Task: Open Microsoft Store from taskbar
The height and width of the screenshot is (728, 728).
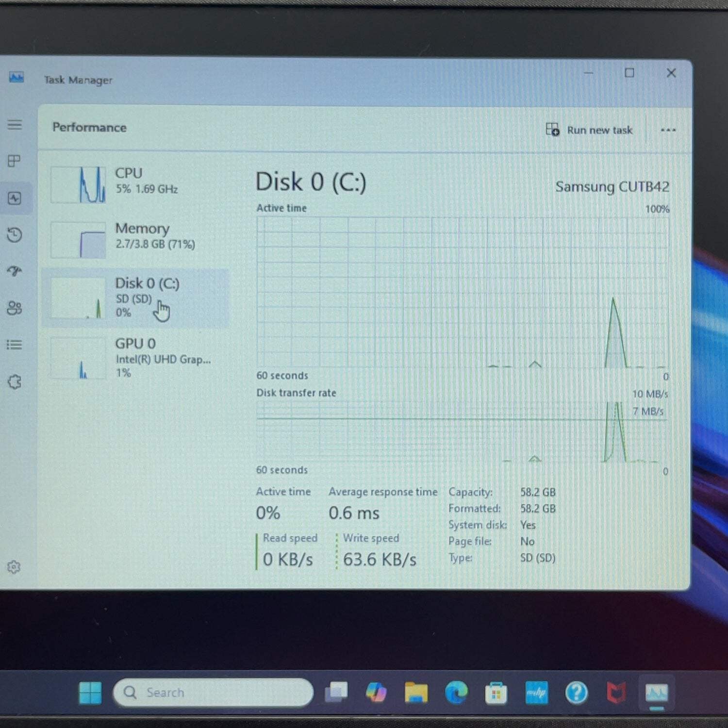Action: coord(496,693)
